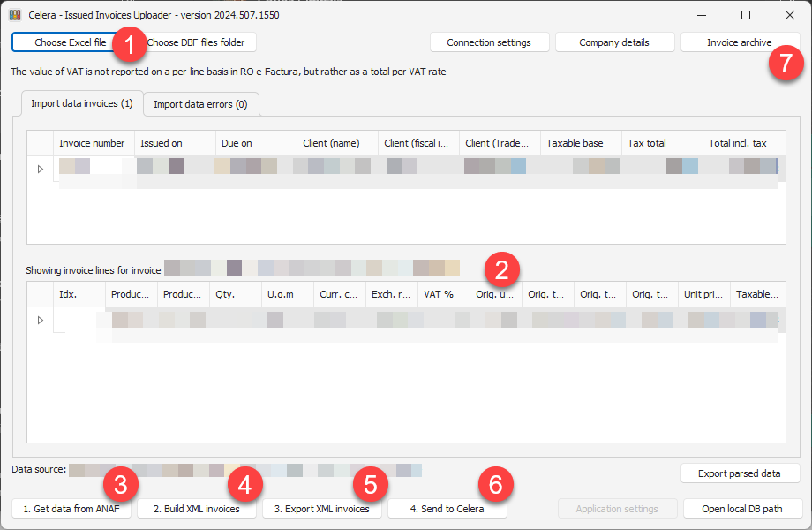The height and width of the screenshot is (530, 812).
Task: Click Tax total column header
Action: 662,143
